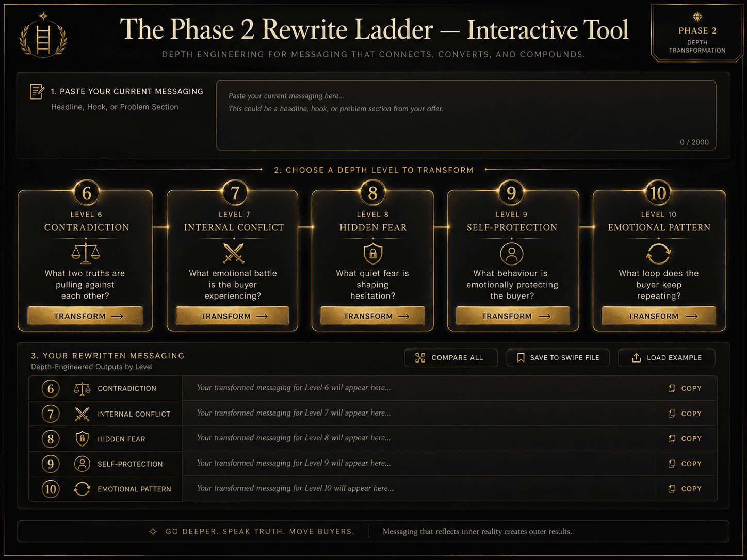Click the diamond icon in Phase 2 badge
Screen dimensions: 747x560
[697, 17]
